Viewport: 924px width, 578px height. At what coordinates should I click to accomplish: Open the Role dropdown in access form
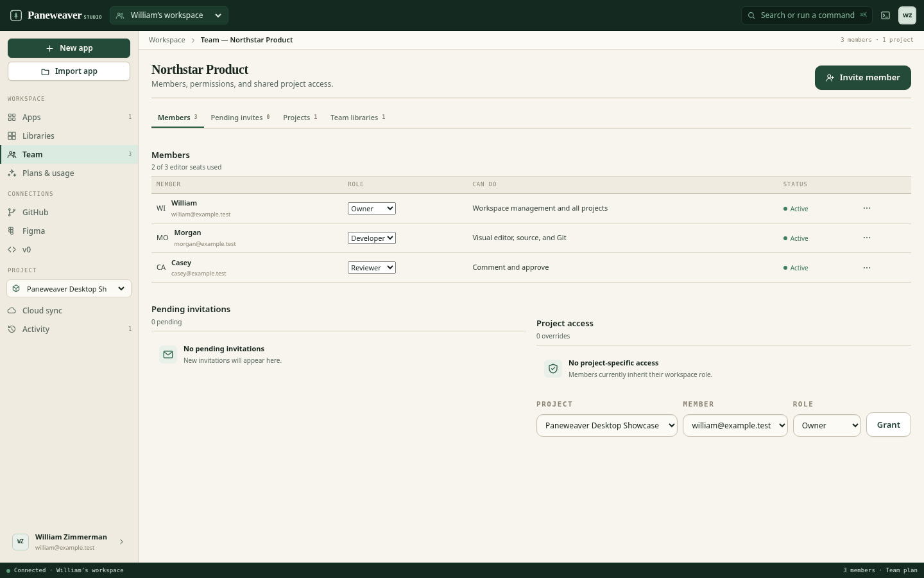pos(827,425)
